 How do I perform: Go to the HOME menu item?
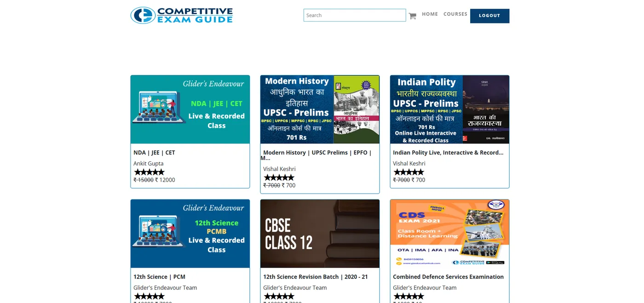pyautogui.click(x=430, y=14)
